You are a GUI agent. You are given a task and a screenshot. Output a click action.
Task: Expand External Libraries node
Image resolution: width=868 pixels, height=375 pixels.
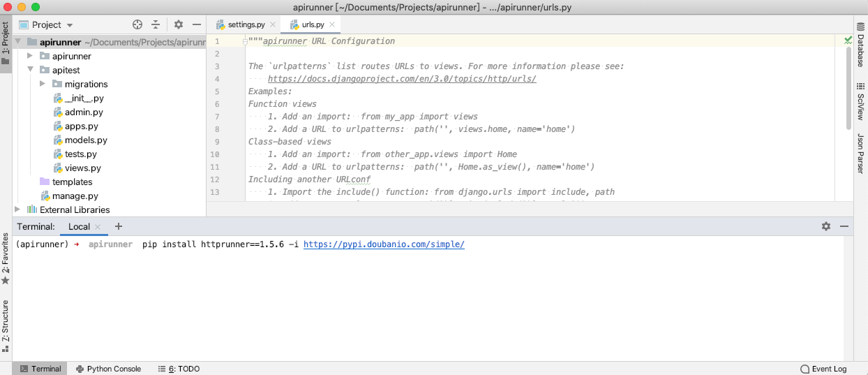18,209
